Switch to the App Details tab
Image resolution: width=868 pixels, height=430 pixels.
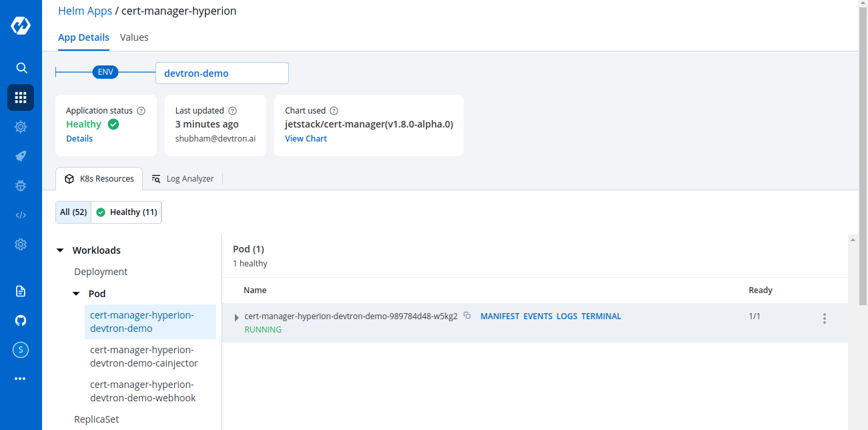coord(83,37)
